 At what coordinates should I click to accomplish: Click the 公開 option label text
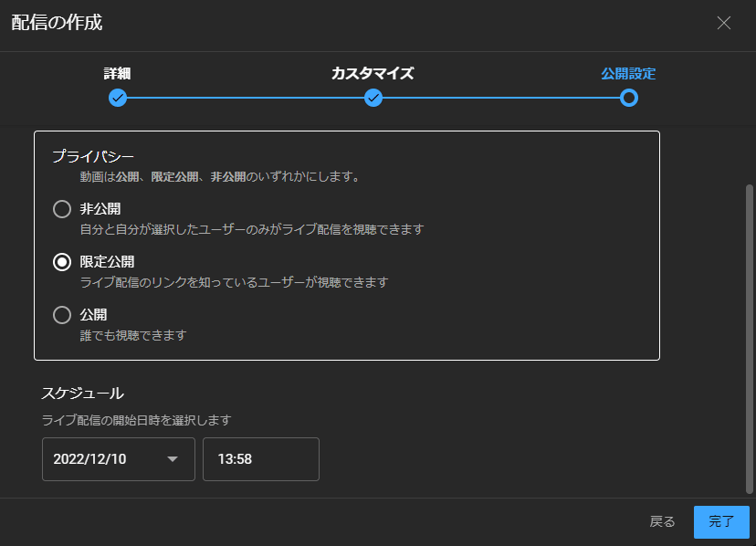(93, 315)
